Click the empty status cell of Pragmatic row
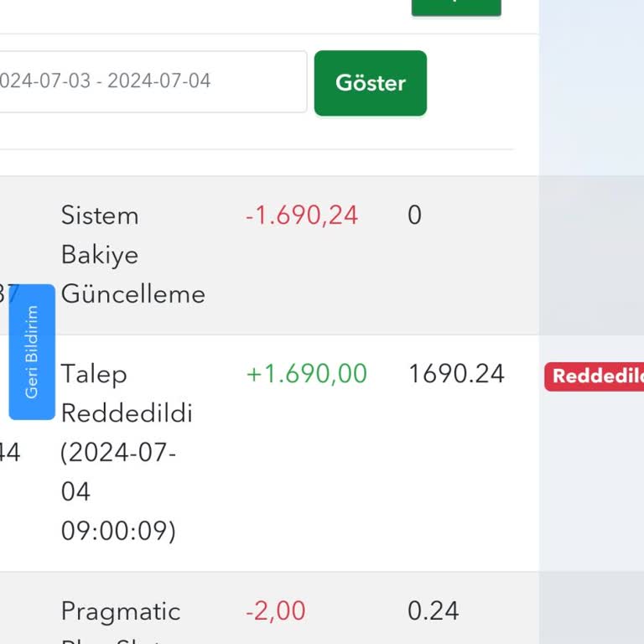Image resolution: width=644 pixels, height=644 pixels. pyautogui.click(x=591, y=608)
